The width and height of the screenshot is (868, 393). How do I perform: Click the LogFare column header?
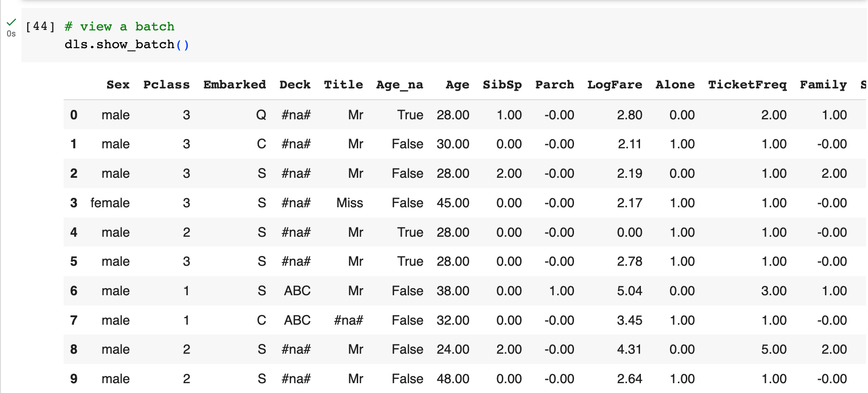click(x=615, y=85)
